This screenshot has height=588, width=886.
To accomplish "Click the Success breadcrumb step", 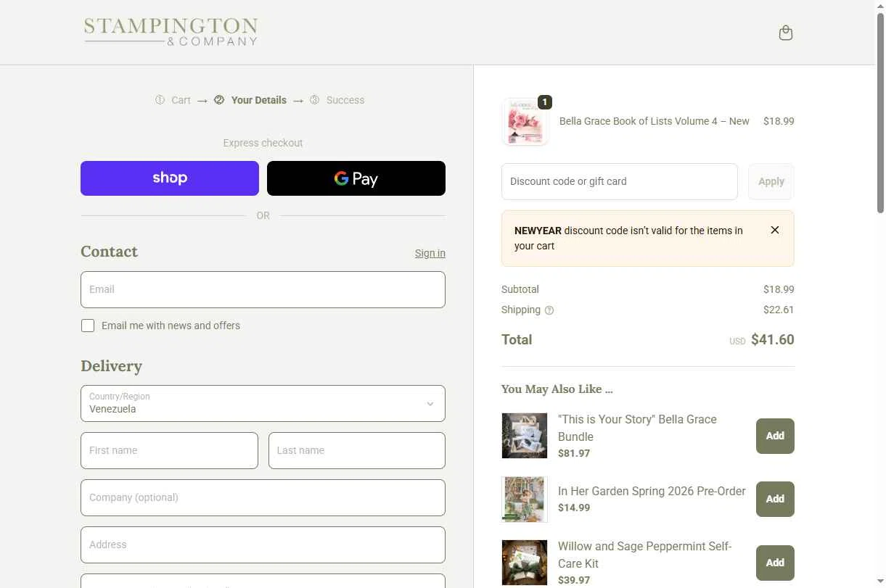I will (345, 100).
